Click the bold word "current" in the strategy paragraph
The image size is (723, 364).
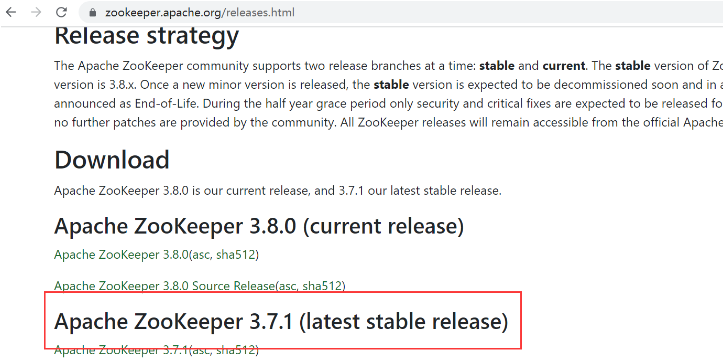point(563,66)
